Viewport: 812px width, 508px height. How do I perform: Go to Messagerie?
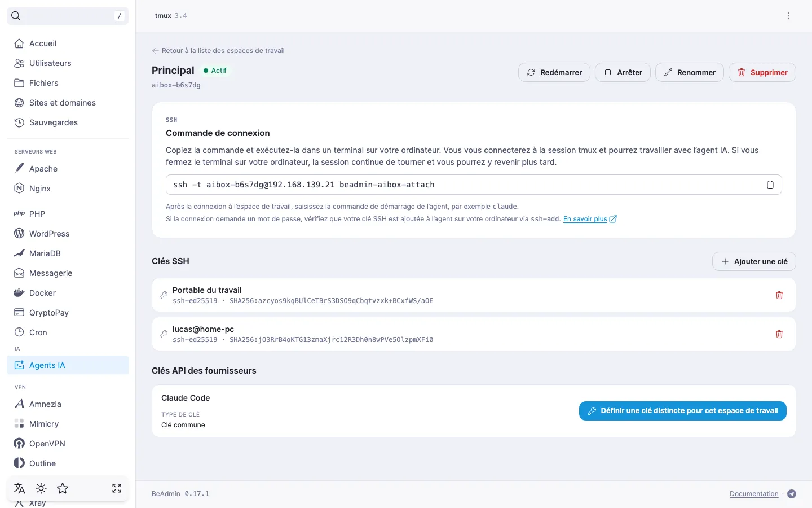point(68,273)
